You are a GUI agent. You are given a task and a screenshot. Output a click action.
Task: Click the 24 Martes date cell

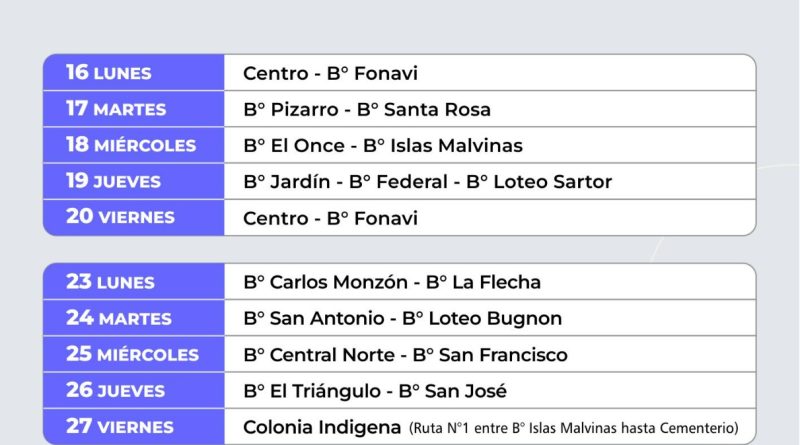click(118, 318)
